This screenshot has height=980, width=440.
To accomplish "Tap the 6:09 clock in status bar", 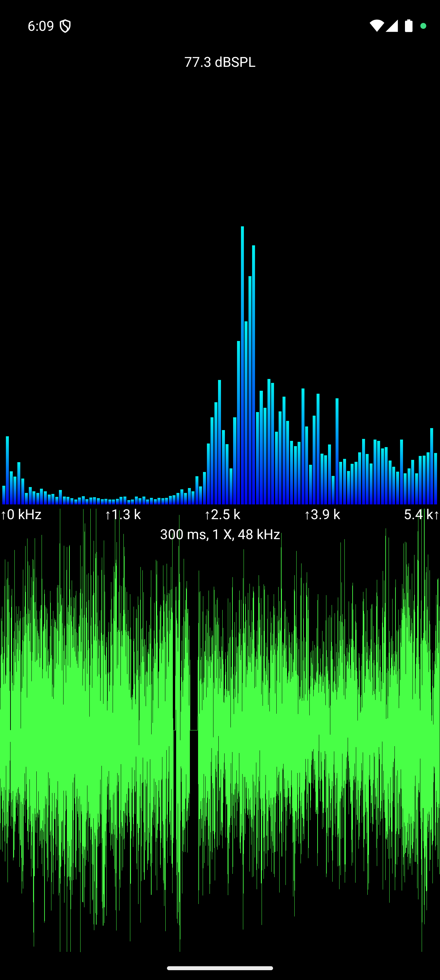I will 41,26.
